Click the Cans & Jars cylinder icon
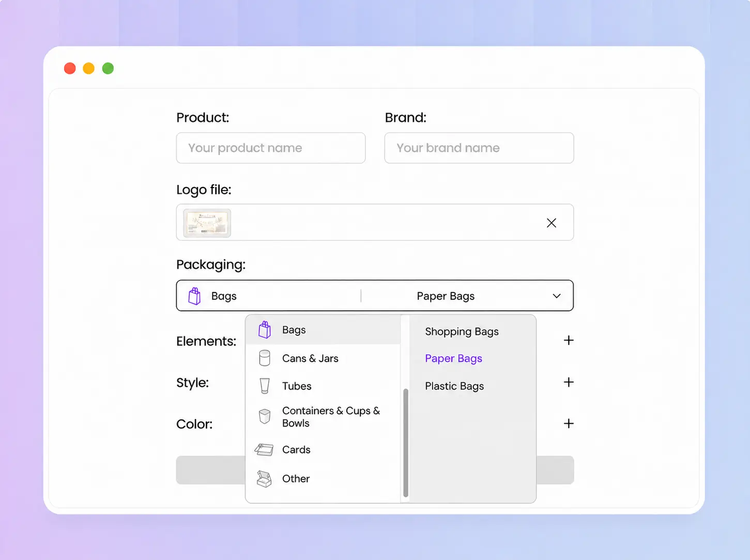 point(265,358)
